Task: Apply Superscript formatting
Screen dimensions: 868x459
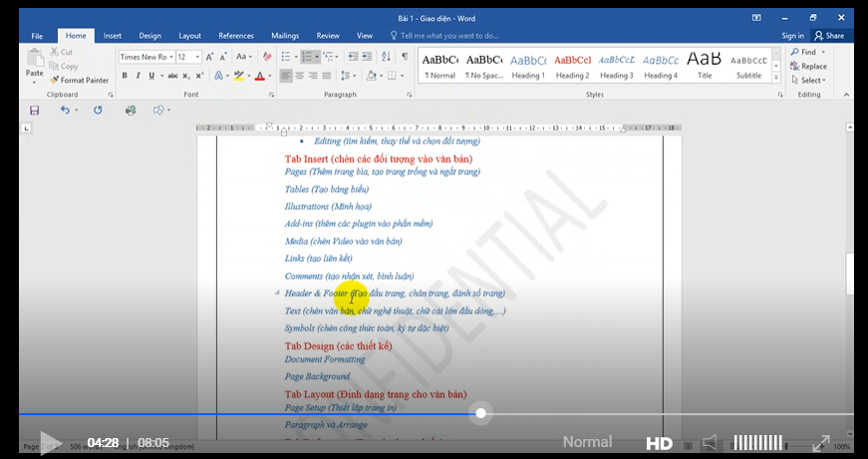Action: tap(199, 76)
